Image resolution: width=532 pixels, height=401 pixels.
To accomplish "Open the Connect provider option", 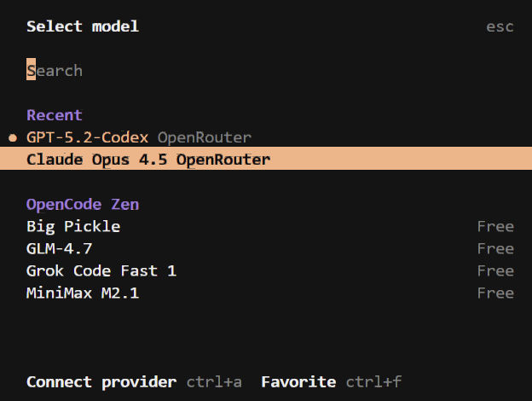I will click(101, 381).
